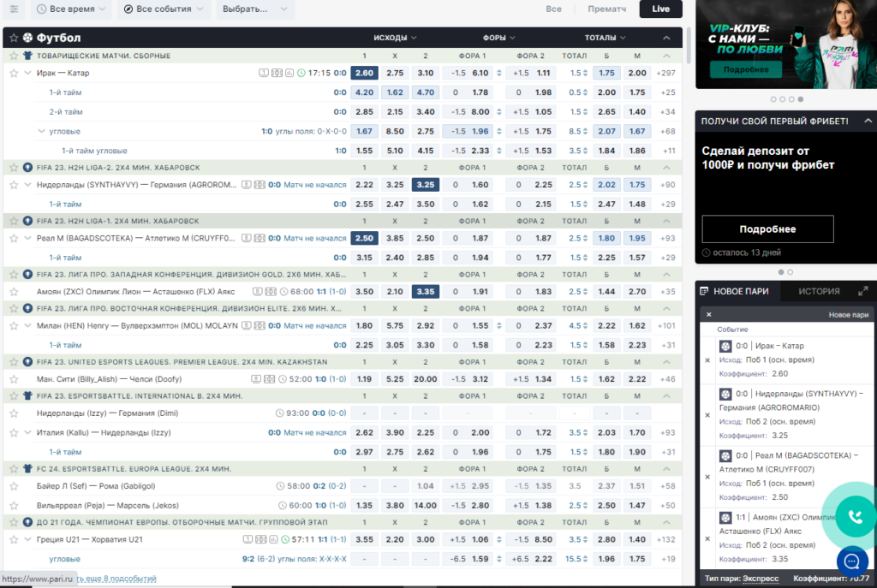Switch to the История tab
Image resolution: width=877 pixels, height=588 pixels.
point(819,291)
